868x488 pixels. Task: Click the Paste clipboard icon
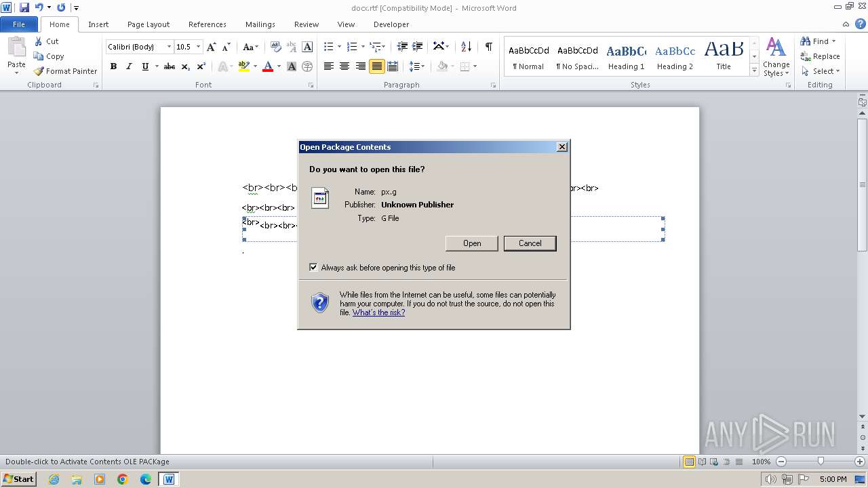pyautogui.click(x=16, y=47)
